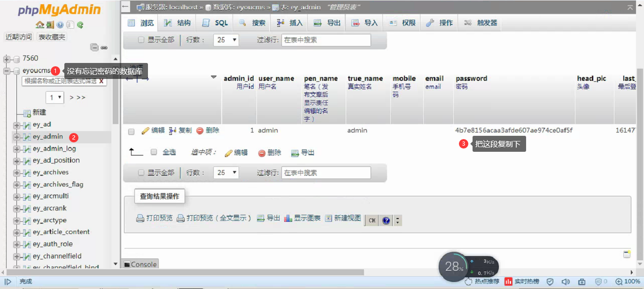Click the navigation panel scroll down arrow

pyautogui.click(x=116, y=264)
